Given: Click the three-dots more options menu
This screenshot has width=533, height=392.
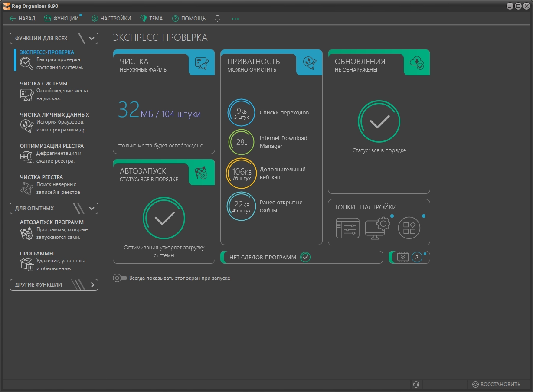Looking at the screenshot, I should tap(235, 19).
